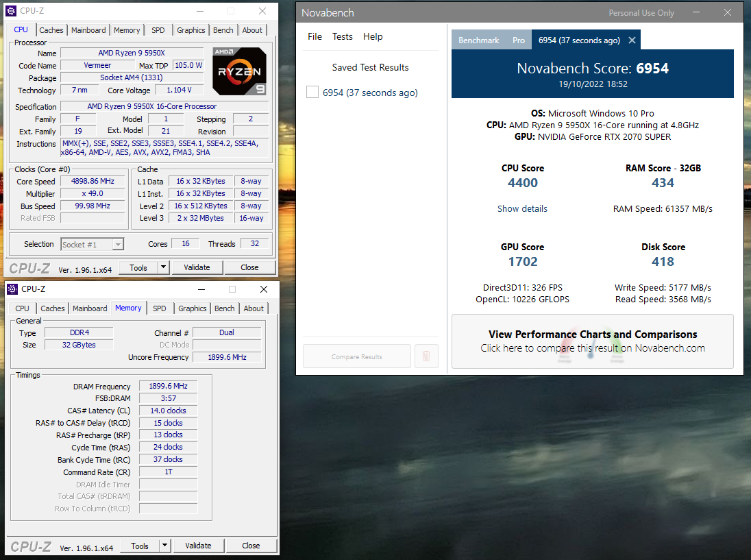
Task: Click View Performance Charts and Comparisons banner
Action: click(593, 341)
